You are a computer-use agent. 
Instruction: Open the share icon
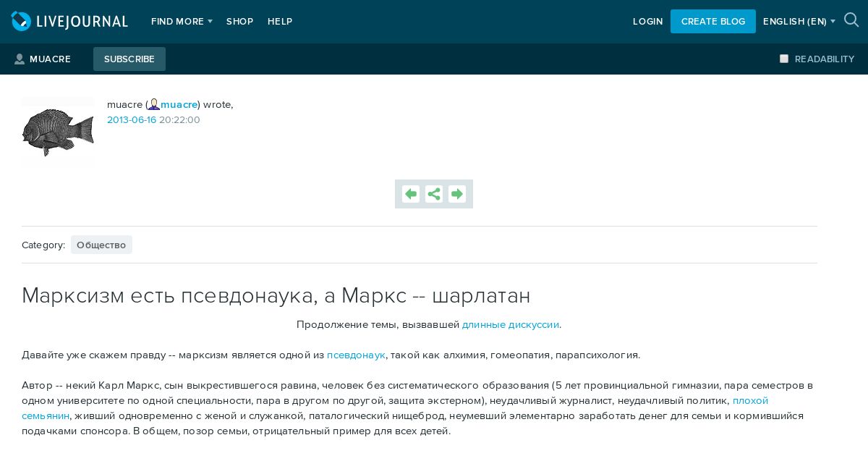[434, 194]
